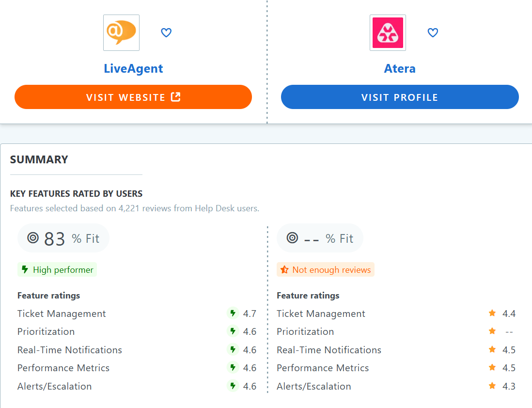Open the Atera product page link
Screen dimensions: 532x408
400,68
